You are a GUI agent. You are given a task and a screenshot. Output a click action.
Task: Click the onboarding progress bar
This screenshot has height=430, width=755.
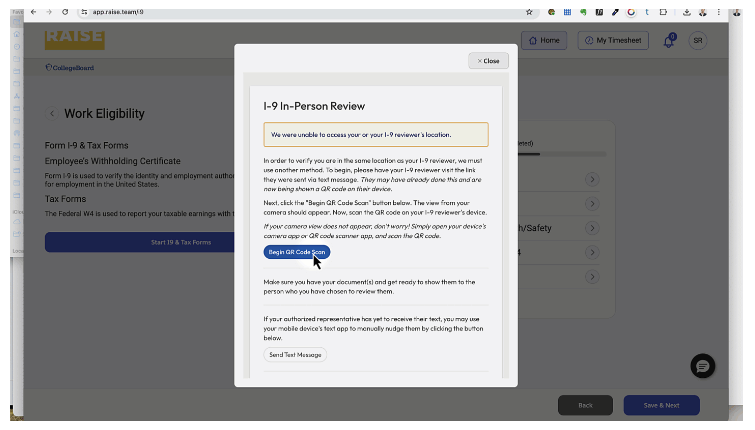pyautogui.click(x=560, y=154)
